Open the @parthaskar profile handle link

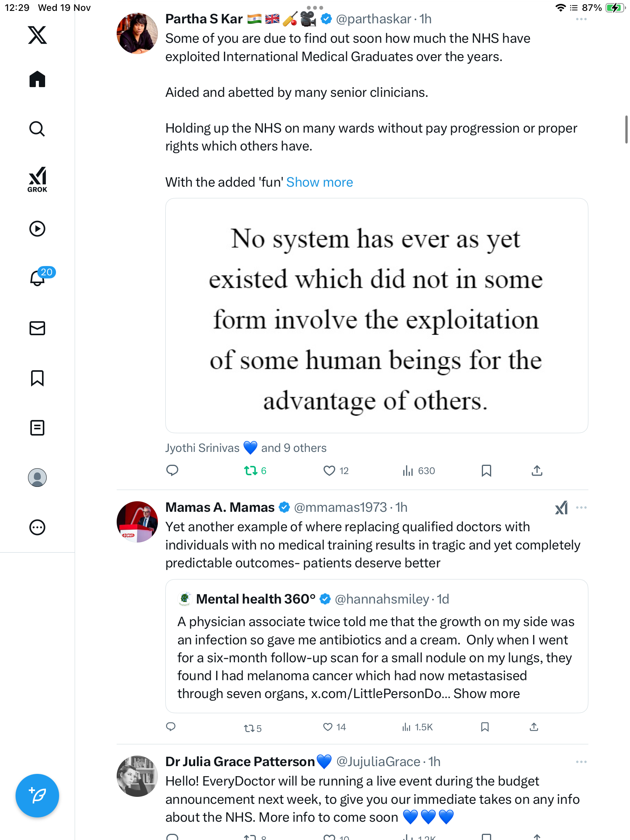tap(373, 19)
